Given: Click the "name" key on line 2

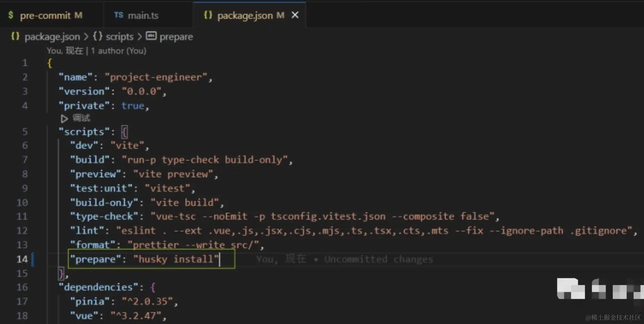Looking at the screenshot, I should tap(75, 77).
